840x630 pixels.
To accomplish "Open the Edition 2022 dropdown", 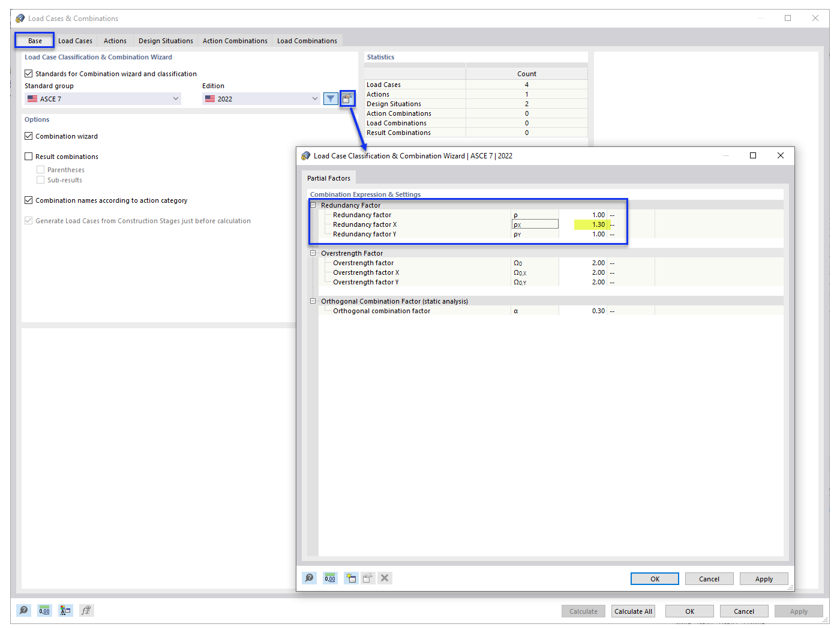I will point(261,99).
